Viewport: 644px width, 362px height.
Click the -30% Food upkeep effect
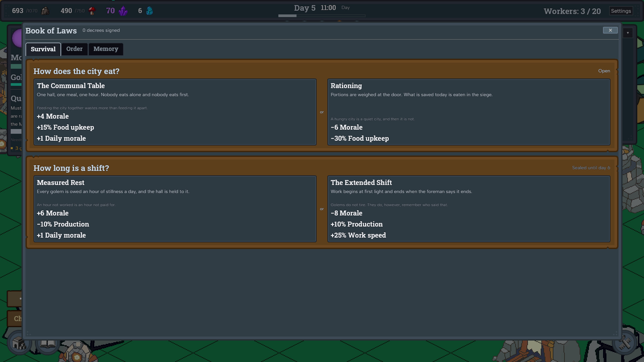360,138
